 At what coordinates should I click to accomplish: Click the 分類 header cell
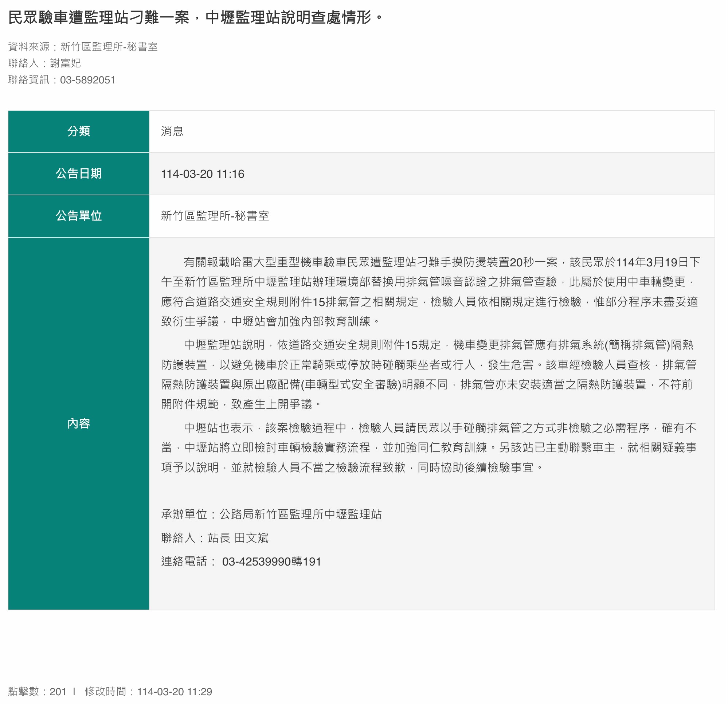(x=78, y=131)
